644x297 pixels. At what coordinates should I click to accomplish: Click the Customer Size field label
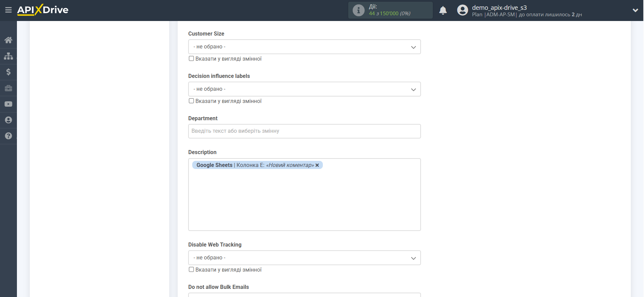pyautogui.click(x=206, y=34)
